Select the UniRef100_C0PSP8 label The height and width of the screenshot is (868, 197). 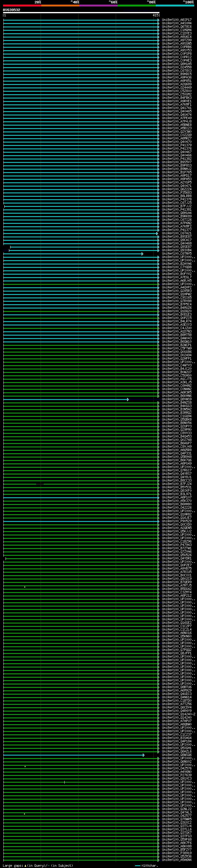[x=176, y=54]
